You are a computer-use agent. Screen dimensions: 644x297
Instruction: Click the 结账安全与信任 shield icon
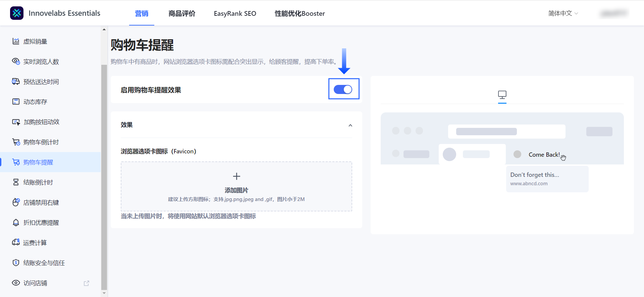16,263
